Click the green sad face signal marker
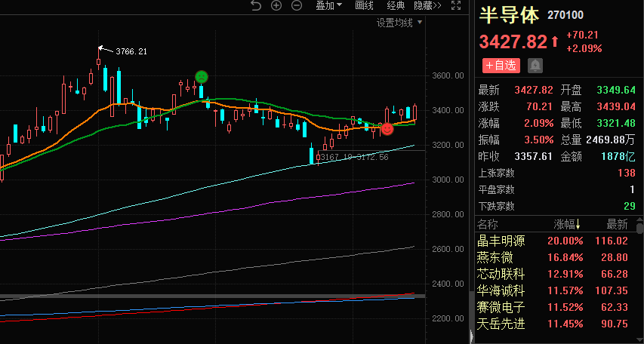The width and height of the screenshot is (644, 344). [x=202, y=77]
